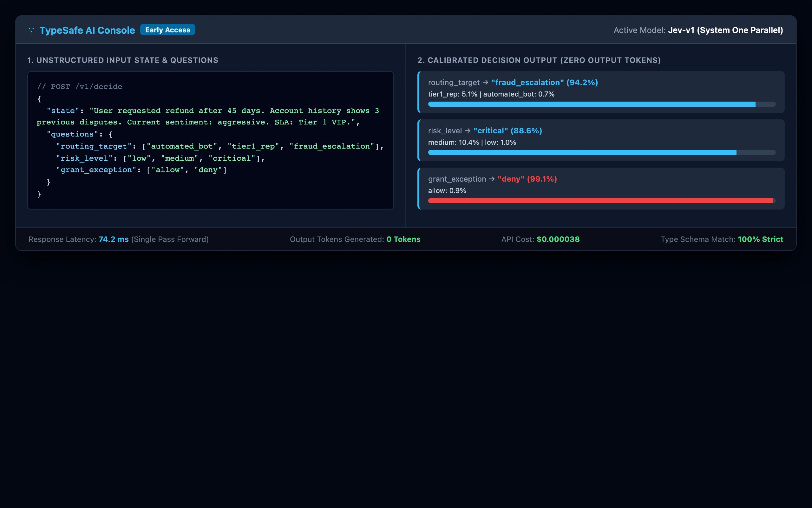Click the TypeSafe AI Console logo icon
Viewport: 812px width, 508px height.
coord(31,30)
